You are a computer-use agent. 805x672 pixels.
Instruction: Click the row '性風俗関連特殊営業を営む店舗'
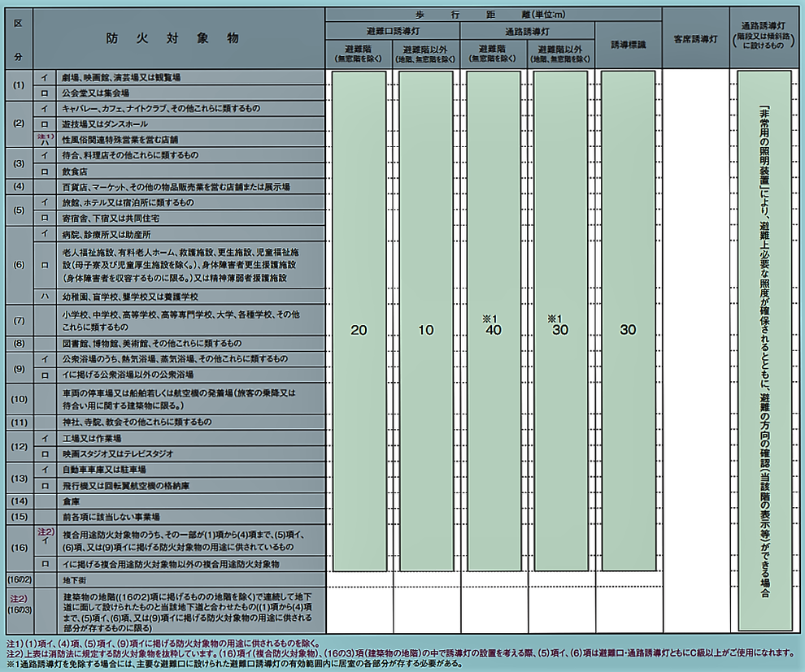coord(190,139)
